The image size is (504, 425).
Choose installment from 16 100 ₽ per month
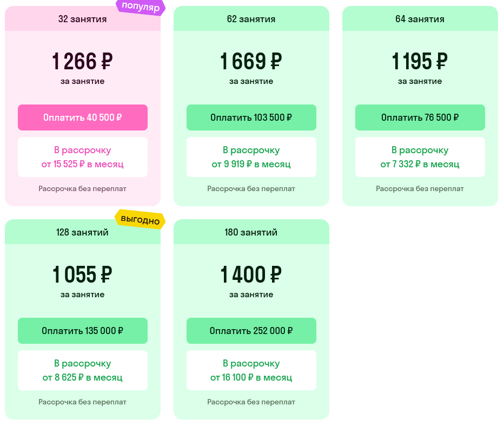coord(251,370)
